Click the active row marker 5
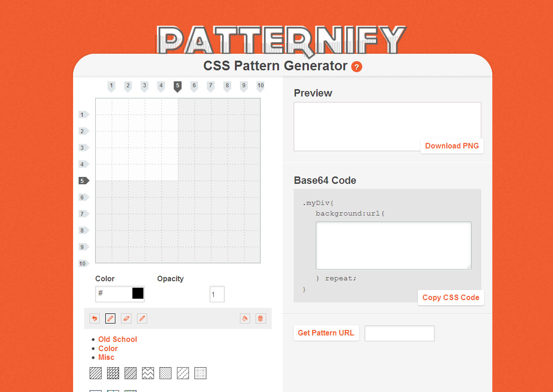The height and width of the screenshot is (392, 553). (x=84, y=181)
